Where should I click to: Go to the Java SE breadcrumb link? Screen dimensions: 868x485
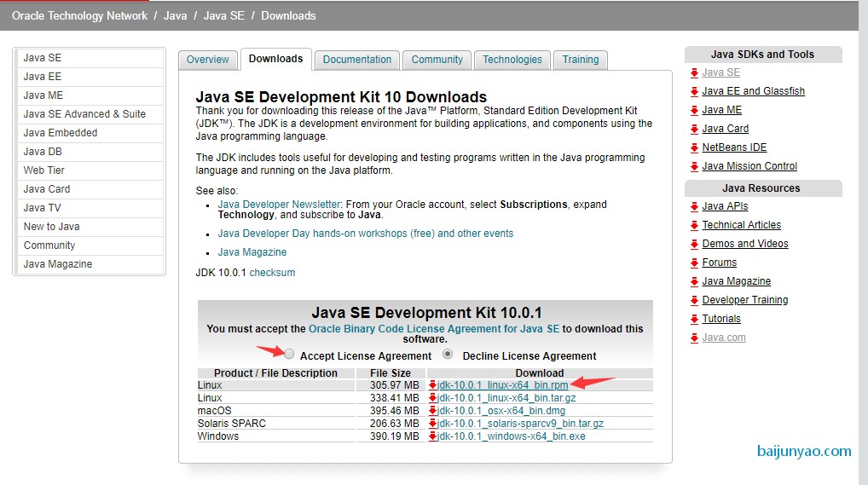pos(223,16)
